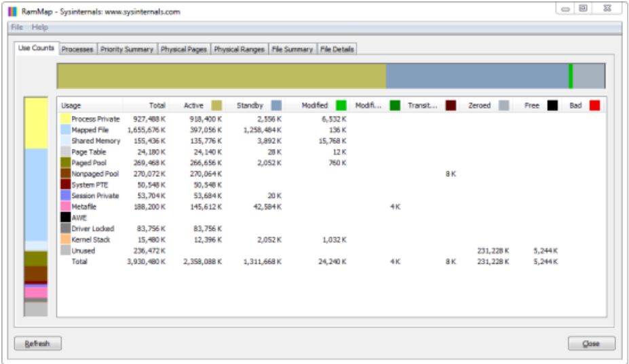Image resolution: width=629 pixels, height=364 pixels.
Task: Click the red Bad color swatch
Action: (x=595, y=106)
